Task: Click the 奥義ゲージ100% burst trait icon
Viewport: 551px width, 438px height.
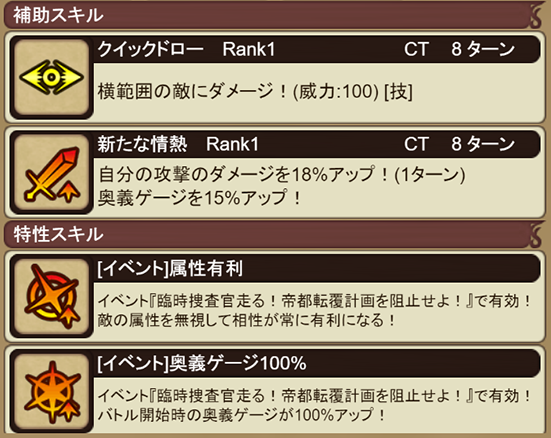Action: pos(51,392)
